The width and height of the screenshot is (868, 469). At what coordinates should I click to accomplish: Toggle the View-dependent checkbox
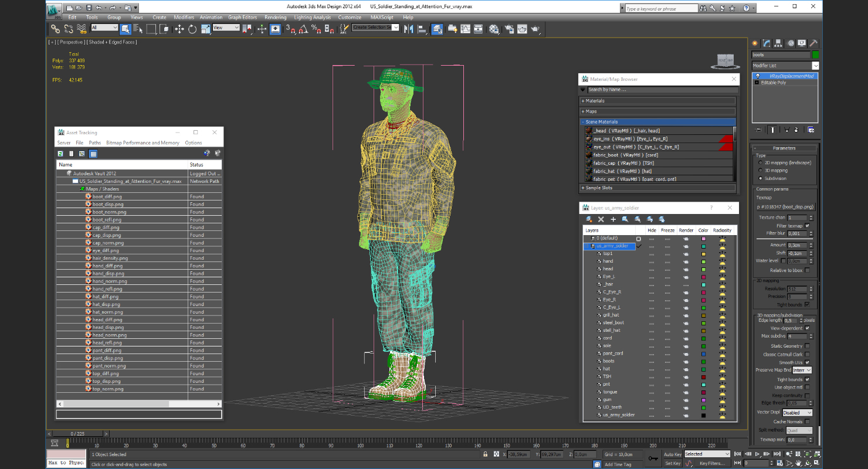click(808, 328)
